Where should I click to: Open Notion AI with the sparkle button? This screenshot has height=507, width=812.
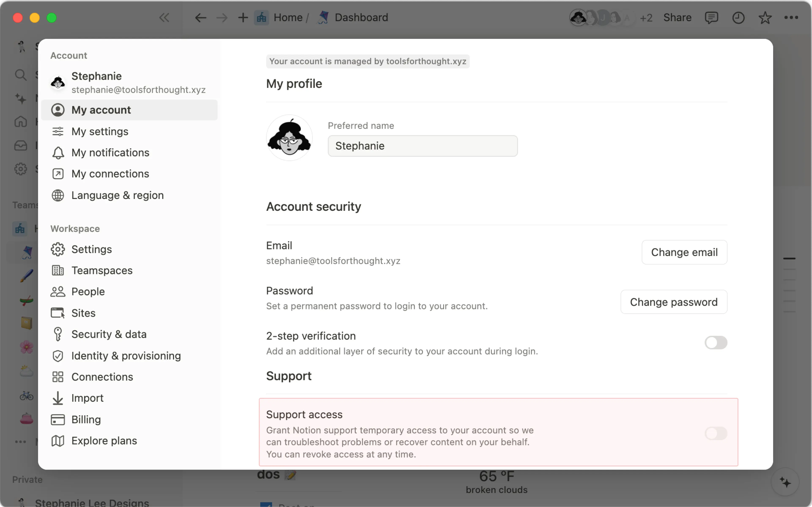click(x=785, y=482)
